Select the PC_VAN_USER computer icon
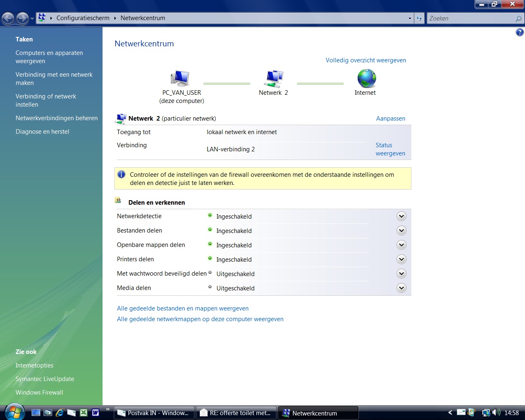525x420 pixels. (x=180, y=78)
